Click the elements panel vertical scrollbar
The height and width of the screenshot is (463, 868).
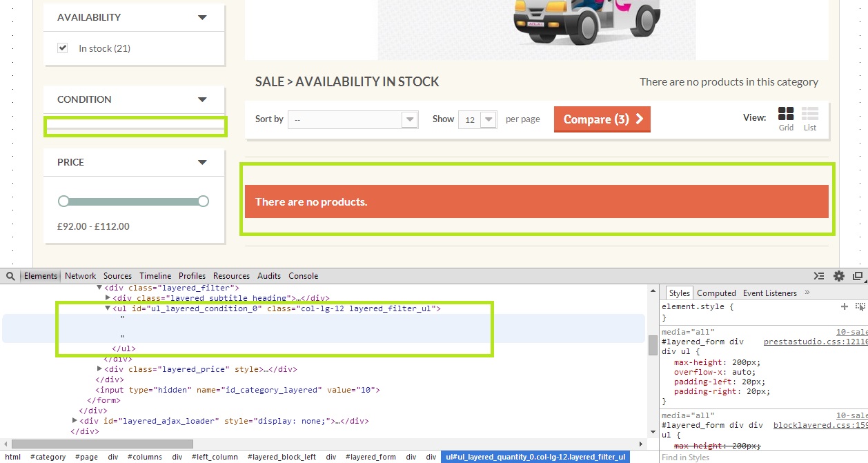[653, 345]
